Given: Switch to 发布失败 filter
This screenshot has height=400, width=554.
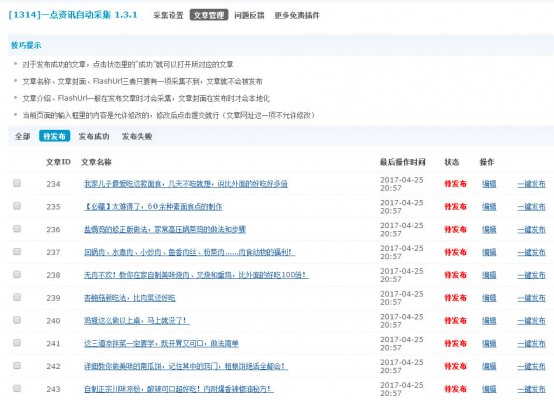Looking at the screenshot, I should [137, 136].
